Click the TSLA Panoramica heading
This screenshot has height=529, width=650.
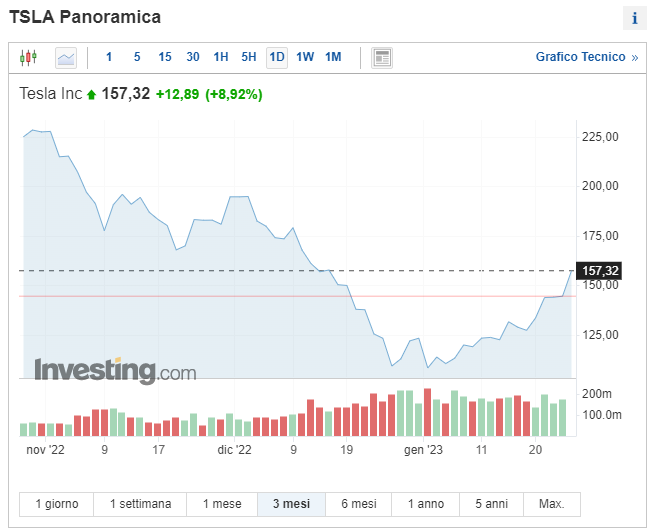[85, 18]
